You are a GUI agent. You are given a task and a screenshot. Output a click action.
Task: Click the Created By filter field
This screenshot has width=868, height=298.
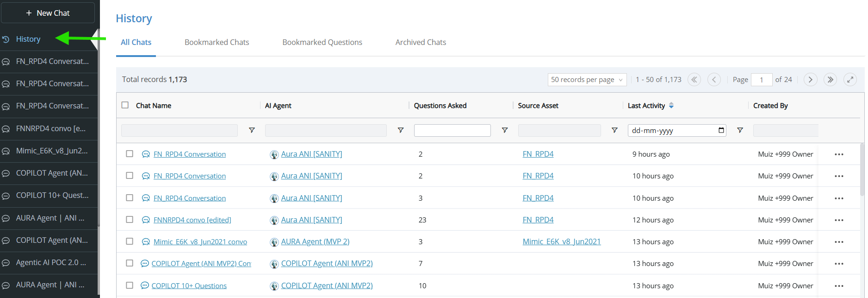(x=786, y=131)
